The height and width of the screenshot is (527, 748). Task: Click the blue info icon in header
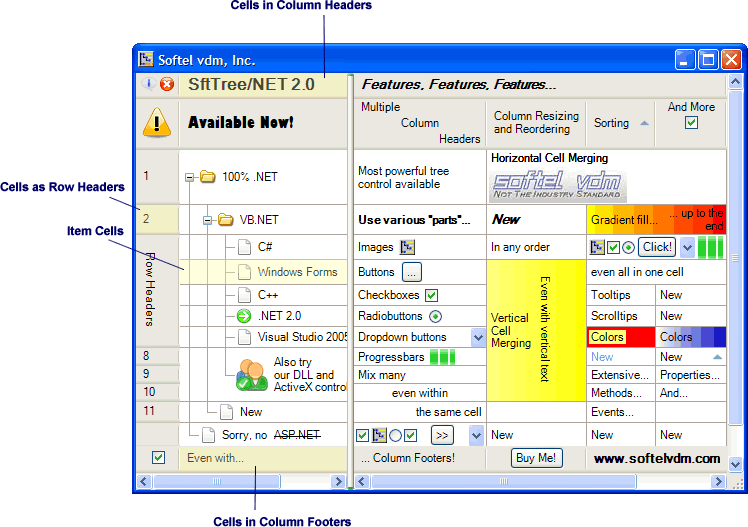pyautogui.click(x=149, y=85)
